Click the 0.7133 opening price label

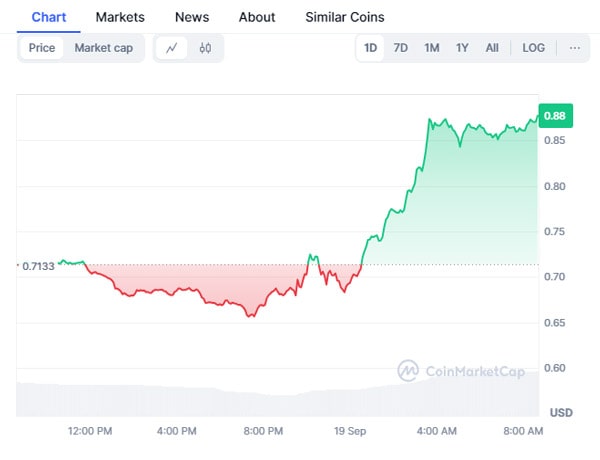click(x=36, y=266)
